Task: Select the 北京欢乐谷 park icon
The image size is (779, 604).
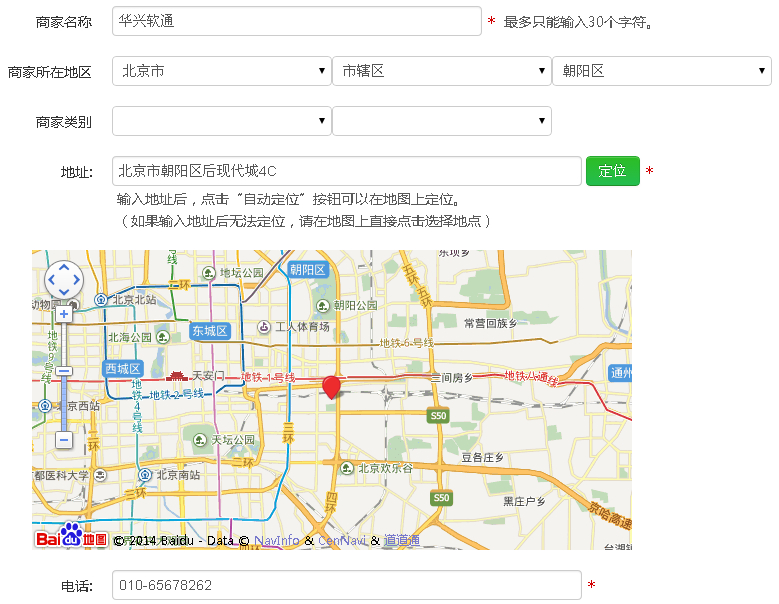Action: pyautogui.click(x=347, y=467)
